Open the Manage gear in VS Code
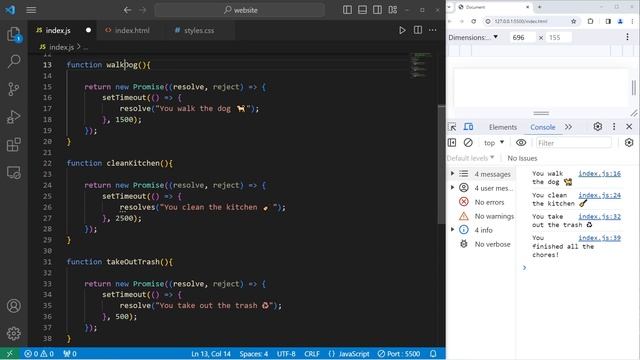The image size is (640, 360). pos(14,333)
